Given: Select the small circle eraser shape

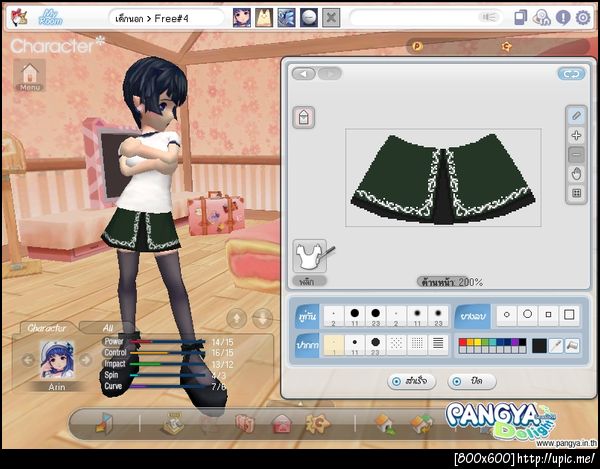Looking at the screenshot, I should coord(507,315).
